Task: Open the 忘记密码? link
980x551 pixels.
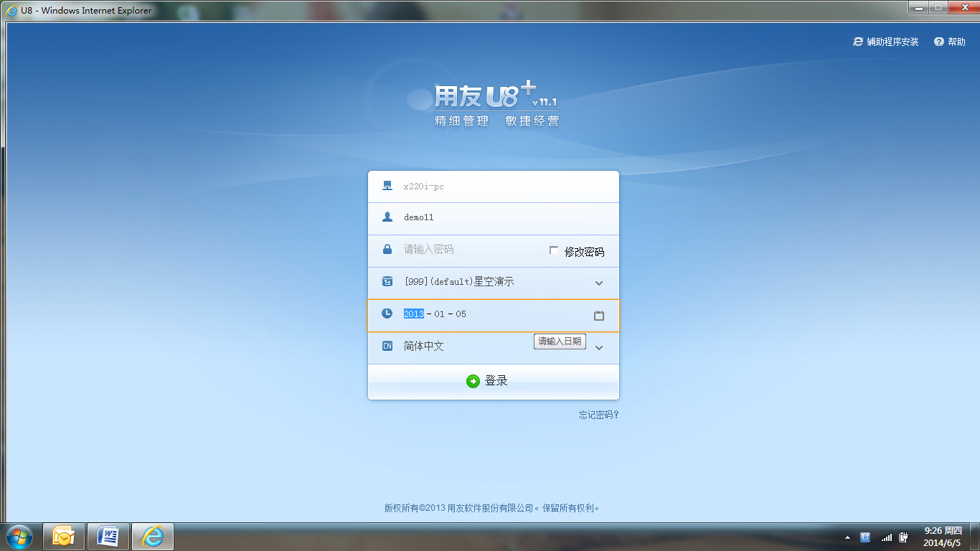Action: 599,415
